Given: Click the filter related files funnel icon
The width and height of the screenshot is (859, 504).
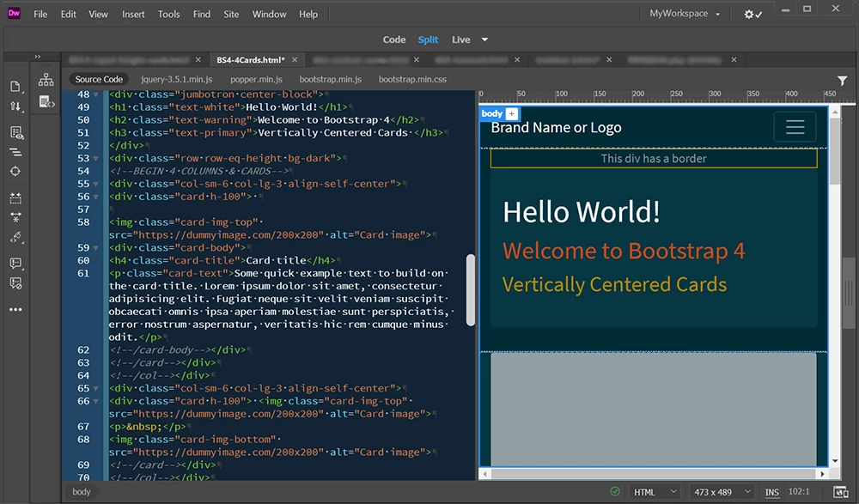Looking at the screenshot, I should coord(842,80).
